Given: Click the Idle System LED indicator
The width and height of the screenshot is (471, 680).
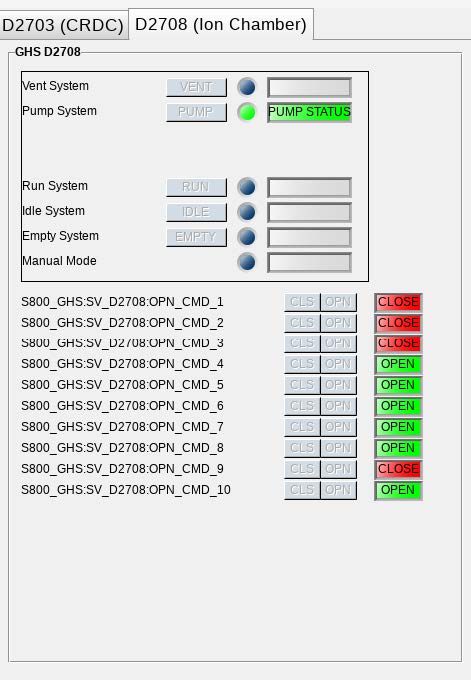Looking at the screenshot, I should pos(247,212).
